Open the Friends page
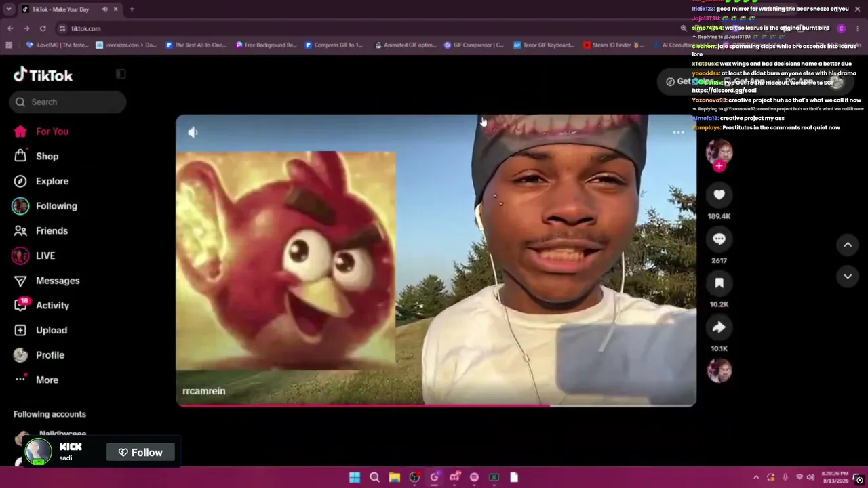This screenshot has height=488, width=868. tap(42, 230)
